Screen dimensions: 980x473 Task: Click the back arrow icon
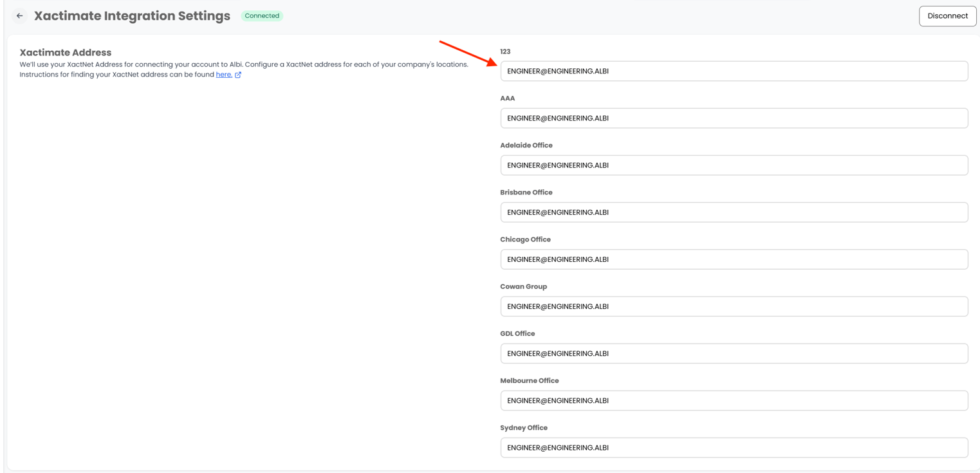pyautogui.click(x=20, y=16)
